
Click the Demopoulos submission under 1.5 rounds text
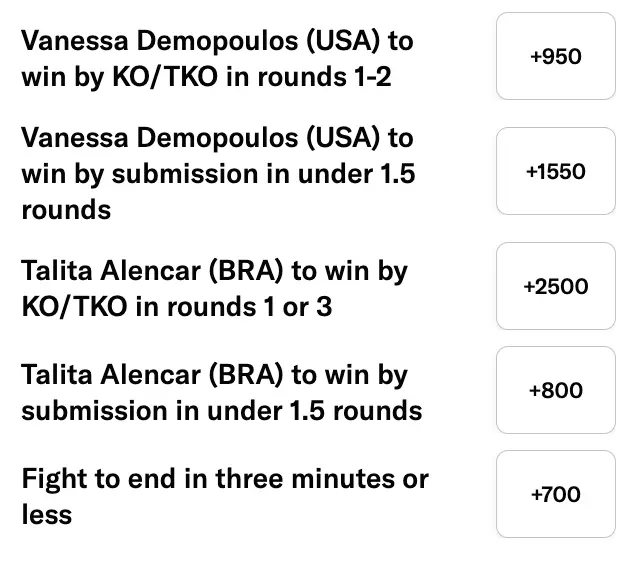(x=217, y=173)
